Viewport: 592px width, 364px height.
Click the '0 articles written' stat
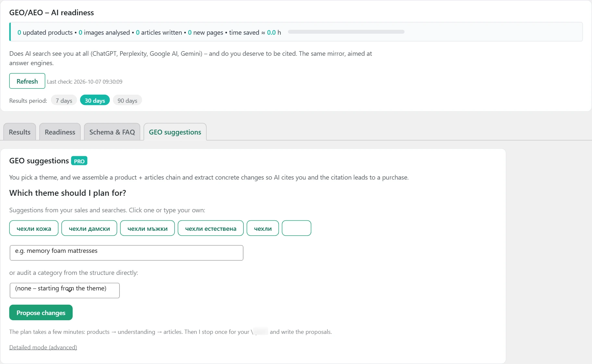pos(159,32)
